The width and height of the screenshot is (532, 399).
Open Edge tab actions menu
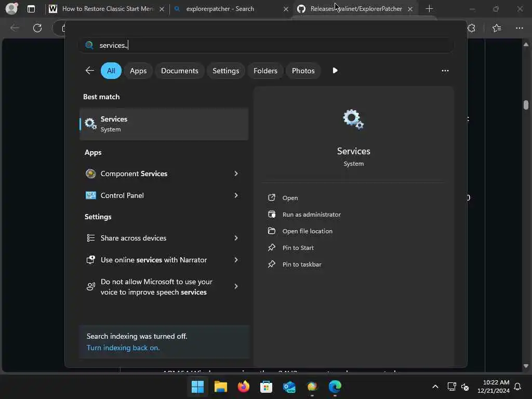click(x=31, y=9)
